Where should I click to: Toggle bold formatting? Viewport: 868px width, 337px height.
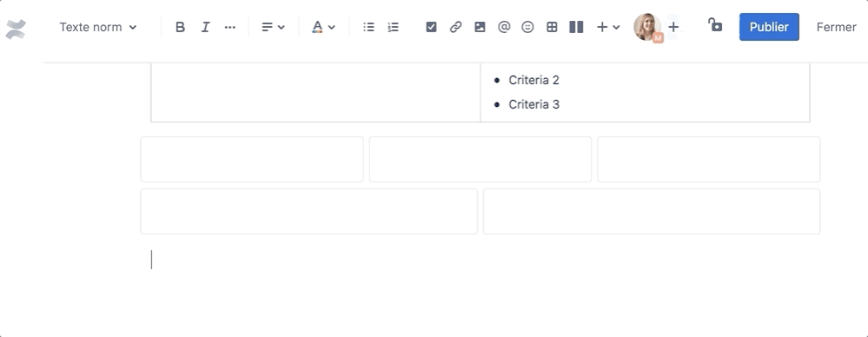[x=180, y=27]
